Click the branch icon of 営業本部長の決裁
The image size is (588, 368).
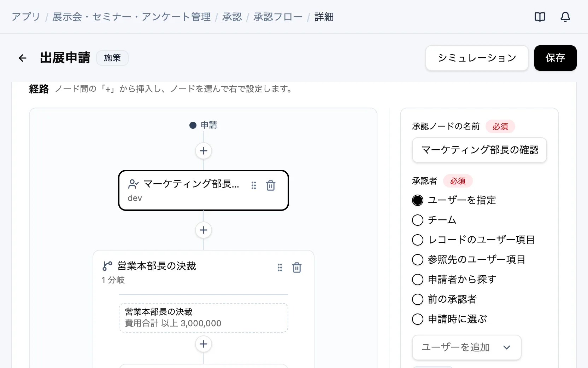pyautogui.click(x=107, y=266)
